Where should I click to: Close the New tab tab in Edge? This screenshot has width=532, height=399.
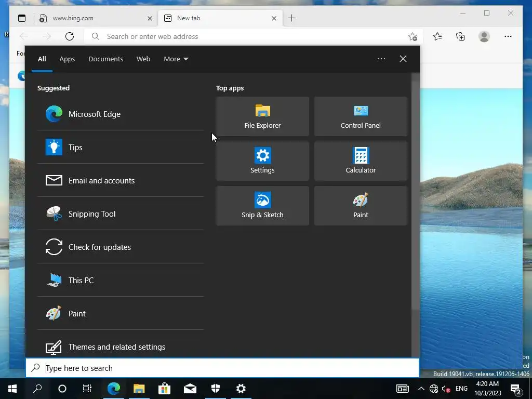pos(274,18)
